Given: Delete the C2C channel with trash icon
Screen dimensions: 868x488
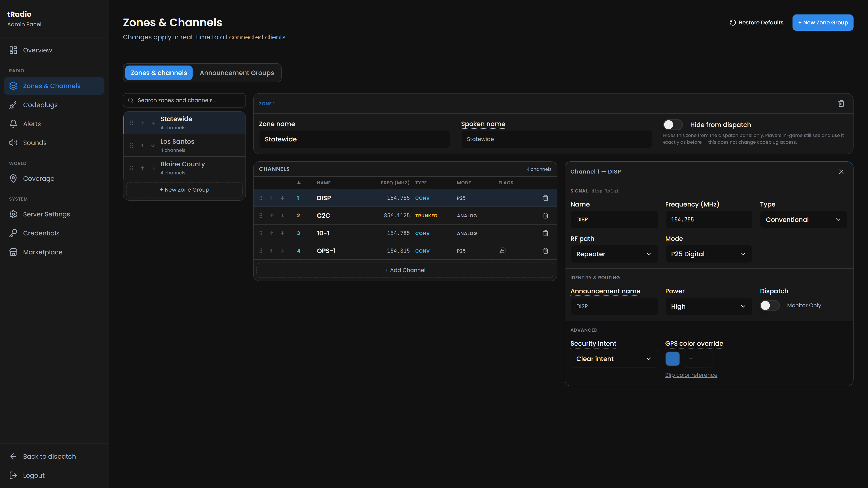Looking at the screenshot, I should (545, 216).
